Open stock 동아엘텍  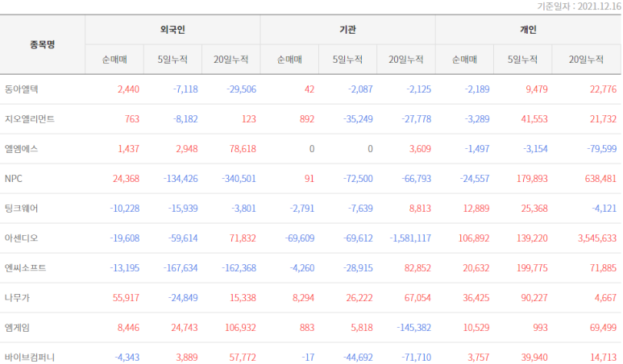[x=22, y=89]
